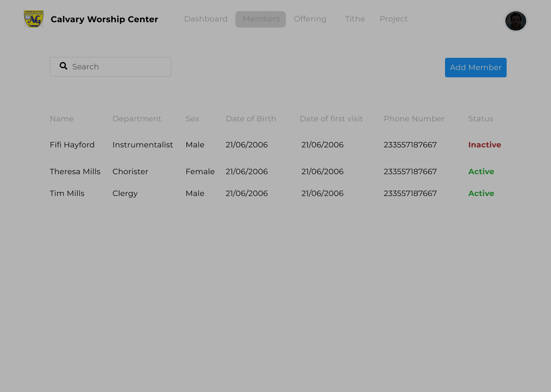Click the Department column header
The height and width of the screenshot is (392, 551).
[x=137, y=119]
